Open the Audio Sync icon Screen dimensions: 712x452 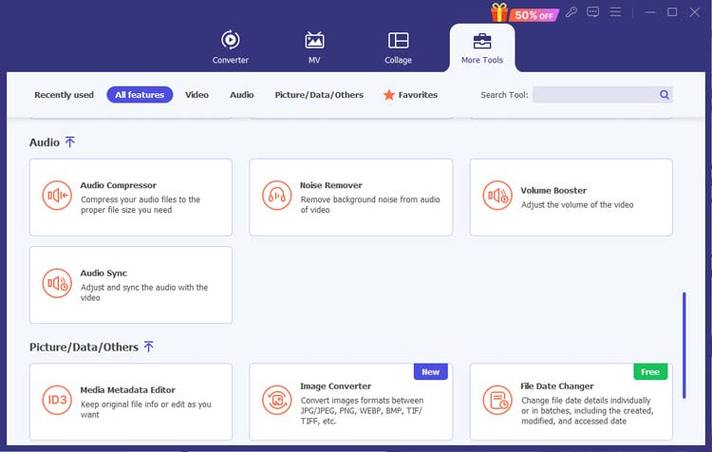coord(57,283)
